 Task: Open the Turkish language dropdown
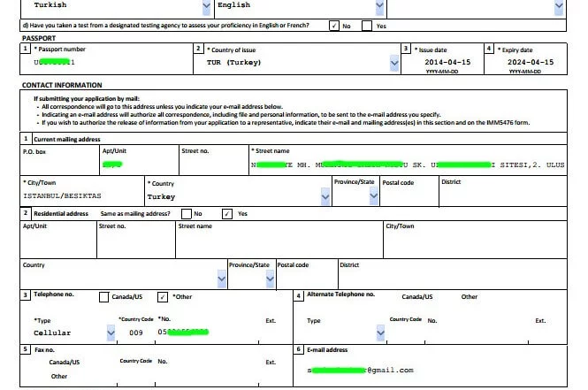206,6
